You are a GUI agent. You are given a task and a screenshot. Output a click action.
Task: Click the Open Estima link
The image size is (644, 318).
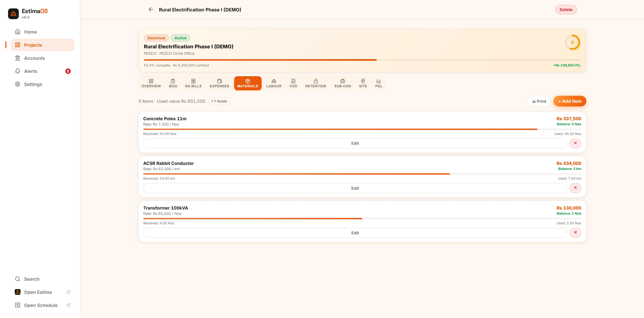(42, 292)
